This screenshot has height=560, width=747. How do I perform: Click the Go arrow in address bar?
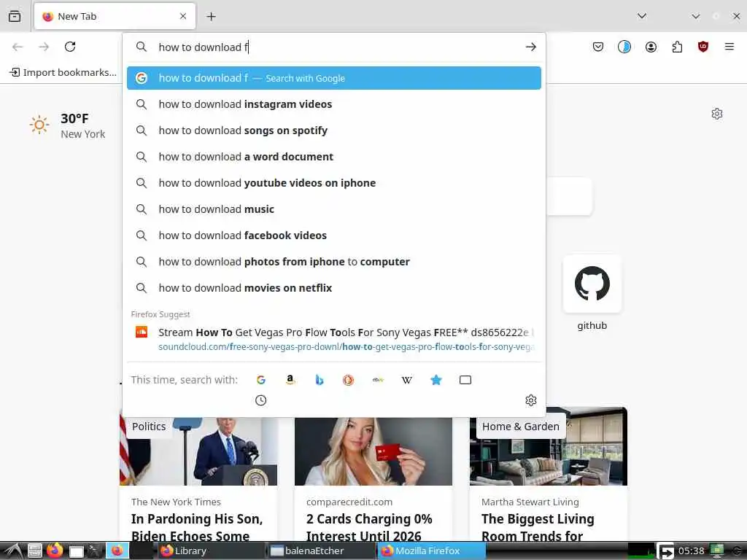[531, 47]
